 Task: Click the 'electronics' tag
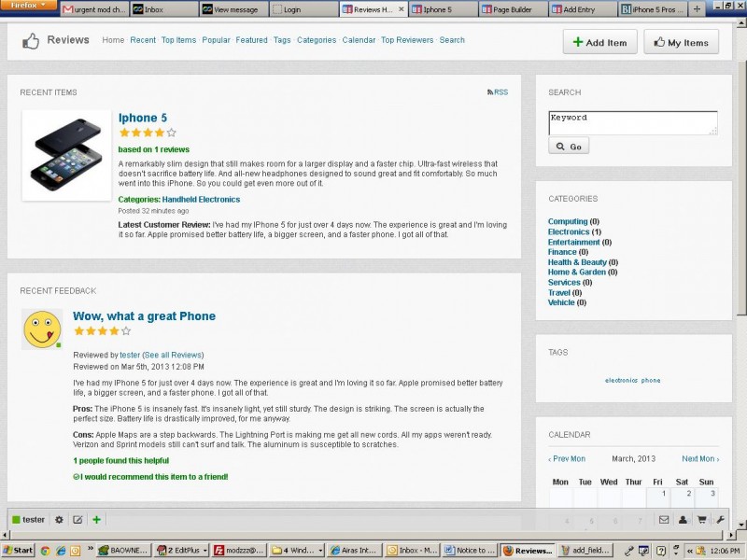pyautogui.click(x=621, y=381)
